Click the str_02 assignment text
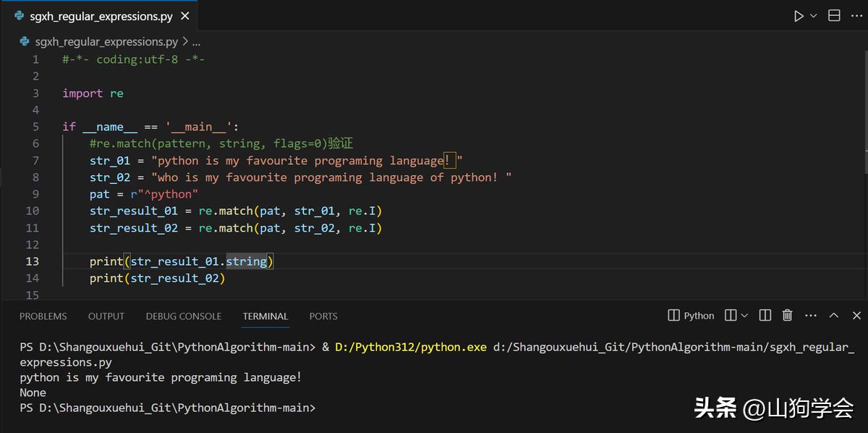 (x=301, y=177)
